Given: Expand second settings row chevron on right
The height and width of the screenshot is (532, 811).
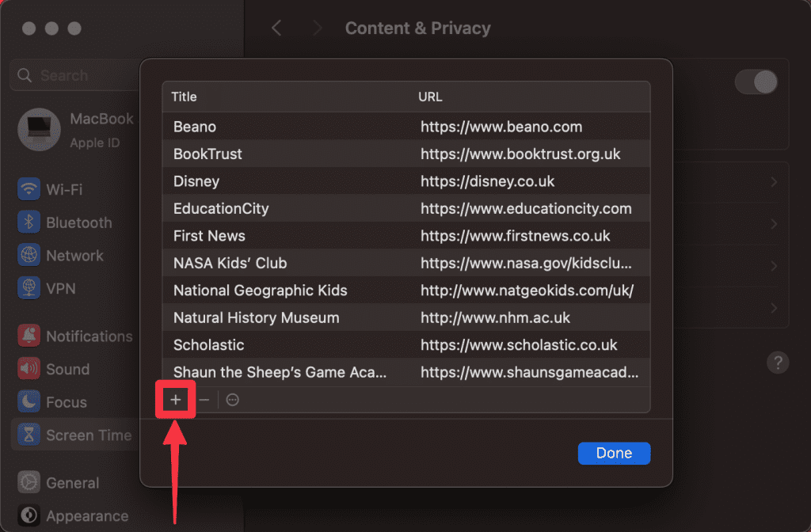Looking at the screenshot, I should pyautogui.click(x=774, y=224).
